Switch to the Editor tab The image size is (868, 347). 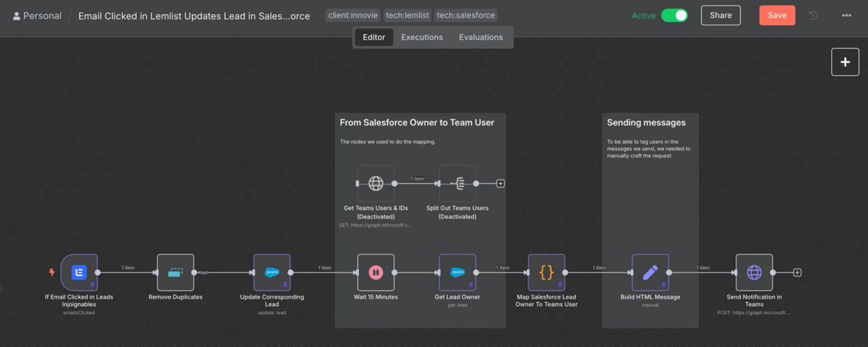(x=374, y=37)
